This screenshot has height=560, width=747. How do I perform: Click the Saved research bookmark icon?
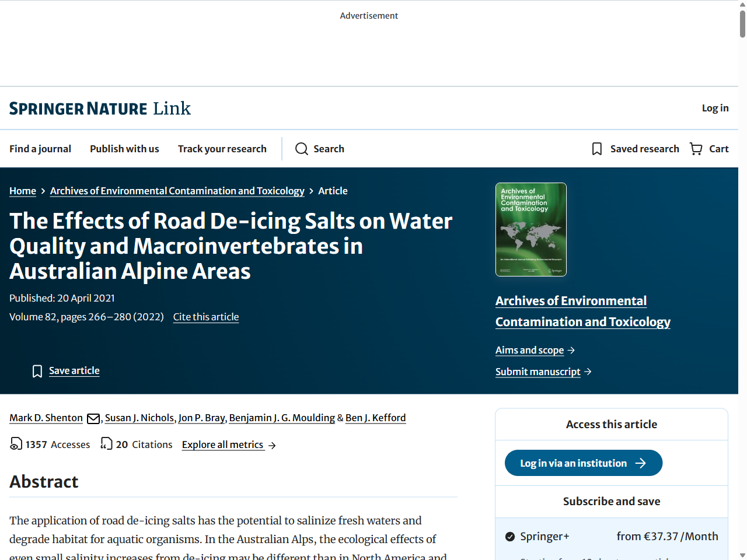[x=597, y=149]
